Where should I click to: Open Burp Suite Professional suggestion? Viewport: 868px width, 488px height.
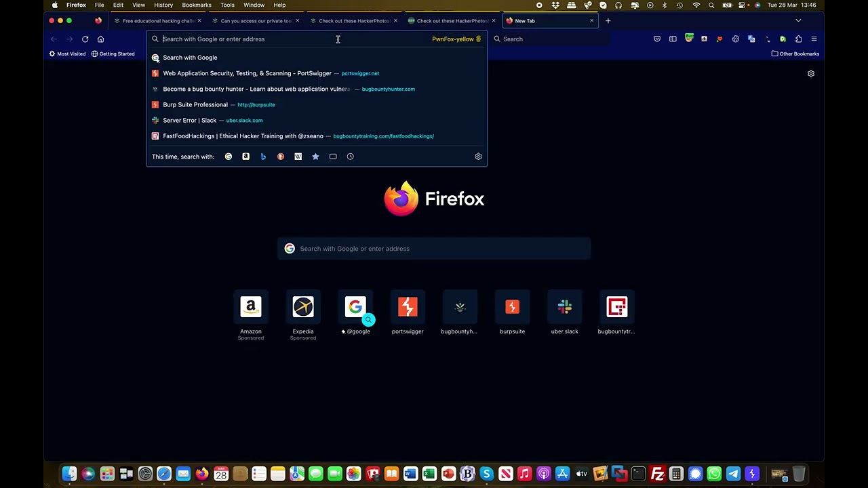coord(317,104)
